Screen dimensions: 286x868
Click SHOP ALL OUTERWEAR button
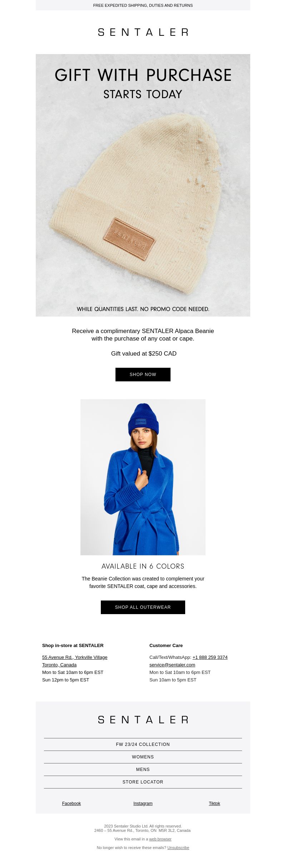143,607
